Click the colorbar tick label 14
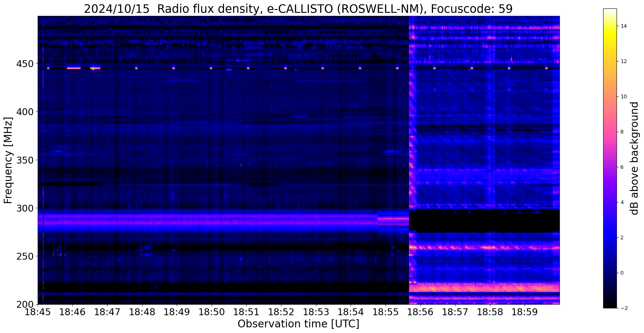Viewport: 644px width, 333px height. coord(624,26)
